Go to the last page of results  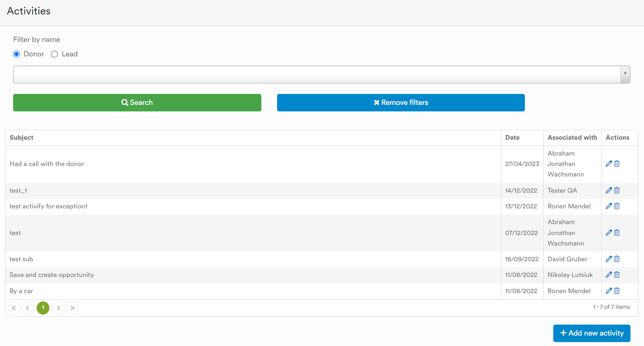tap(72, 308)
